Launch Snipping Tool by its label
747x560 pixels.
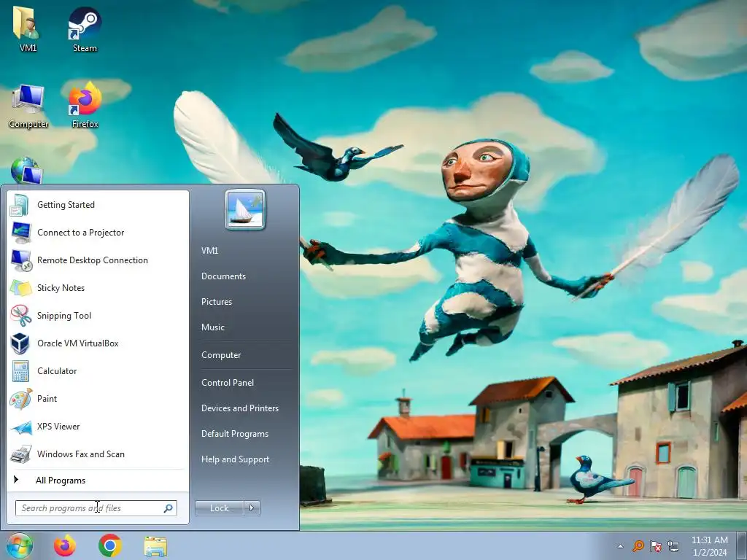pos(64,315)
